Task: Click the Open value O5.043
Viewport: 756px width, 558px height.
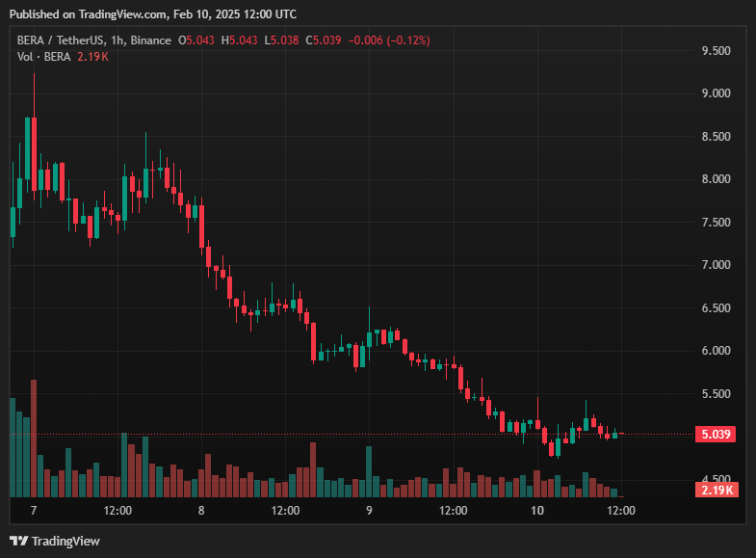Action: [196, 40]
